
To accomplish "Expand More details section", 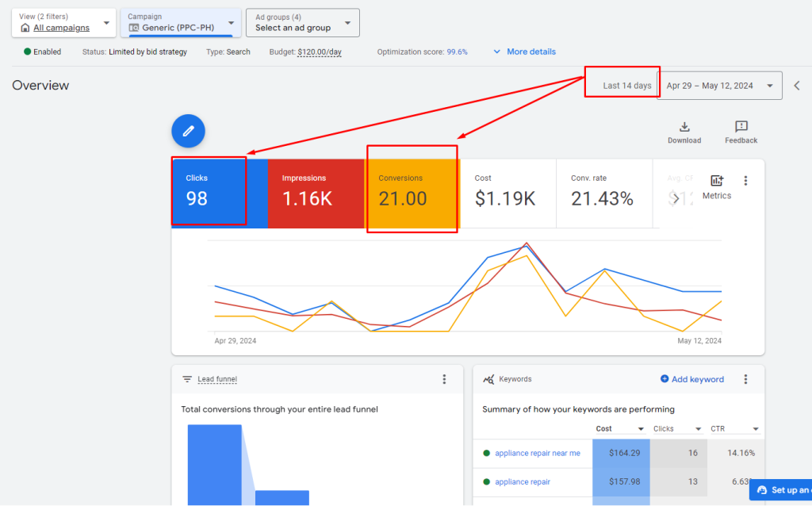I will click(x=524, y=52).
